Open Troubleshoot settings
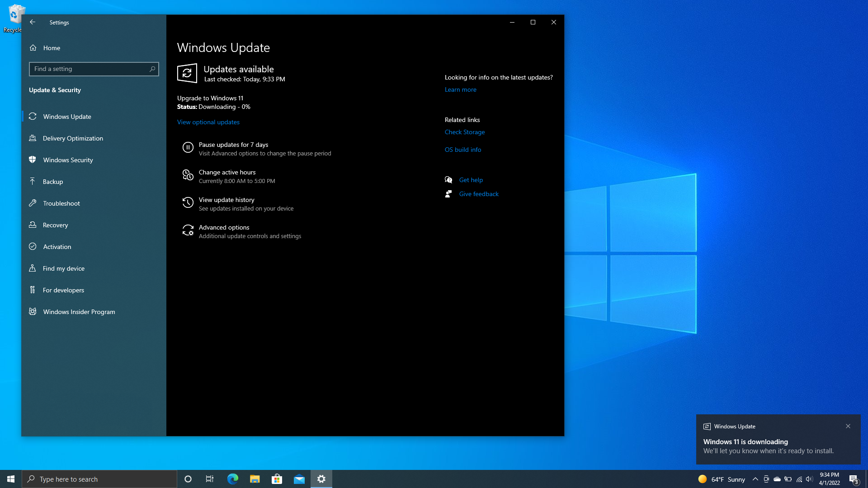The height and width of the screenshot is (488, 868). tap(94, 203)
